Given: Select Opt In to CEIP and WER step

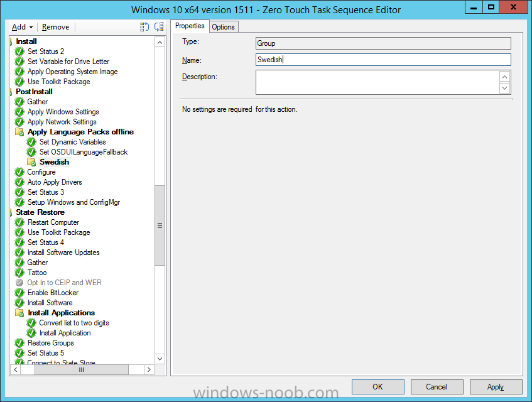Looking at the screenshot, I should click(65, 283).
